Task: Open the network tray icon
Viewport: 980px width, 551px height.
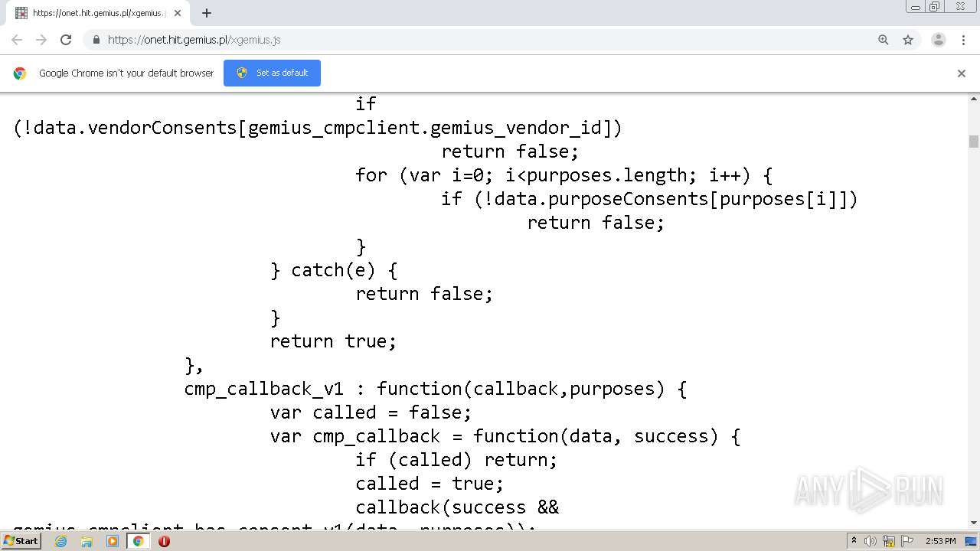Action: point(889,541)
